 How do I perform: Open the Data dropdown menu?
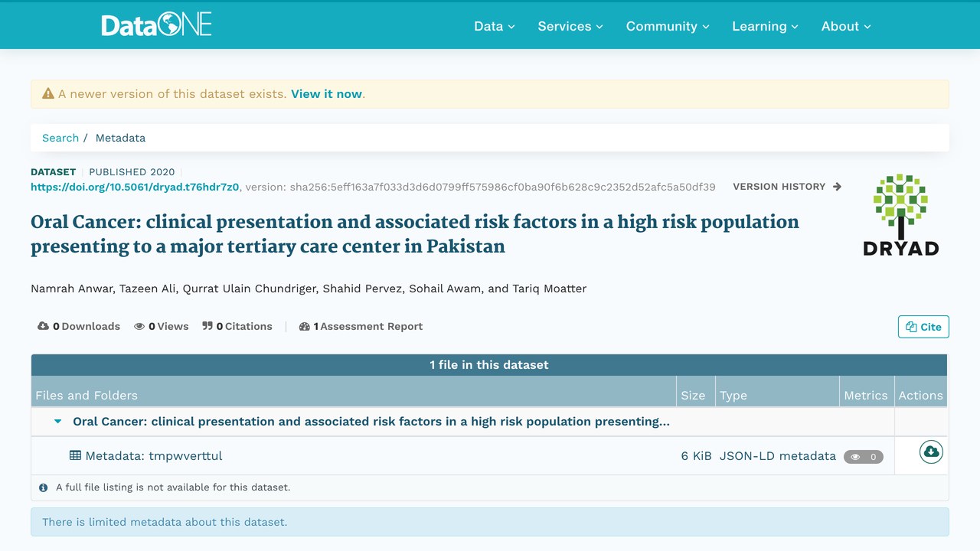click(495, 26)
